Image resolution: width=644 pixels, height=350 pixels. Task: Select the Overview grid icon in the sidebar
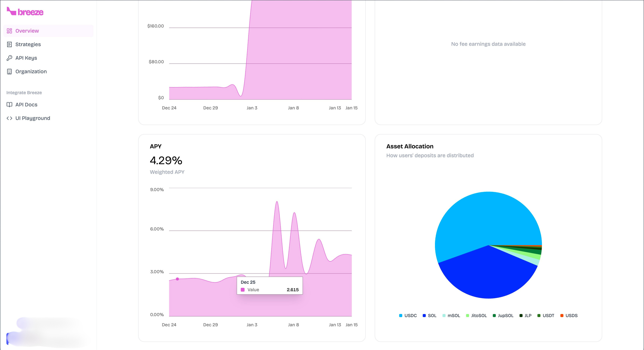pos(9,31)
